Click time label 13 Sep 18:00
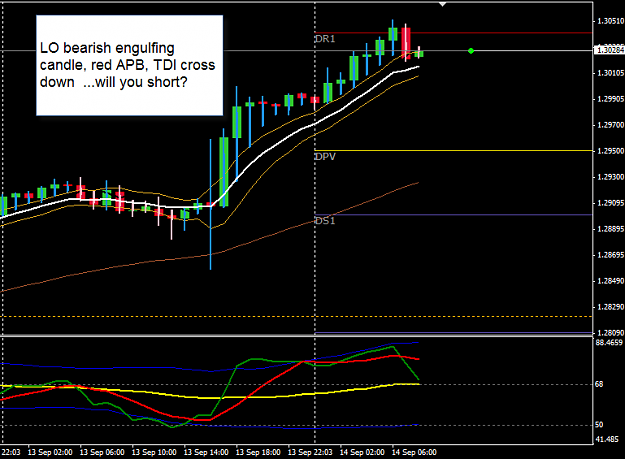Image resolution: width=625 pixels, height=459 pixels. click(258, 453)
